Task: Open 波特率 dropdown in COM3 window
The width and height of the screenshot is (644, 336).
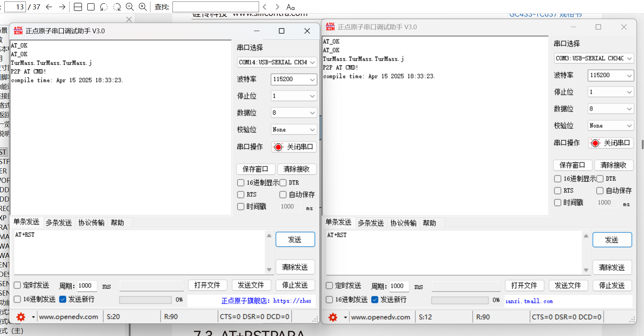Action: [x=611, y=75]
